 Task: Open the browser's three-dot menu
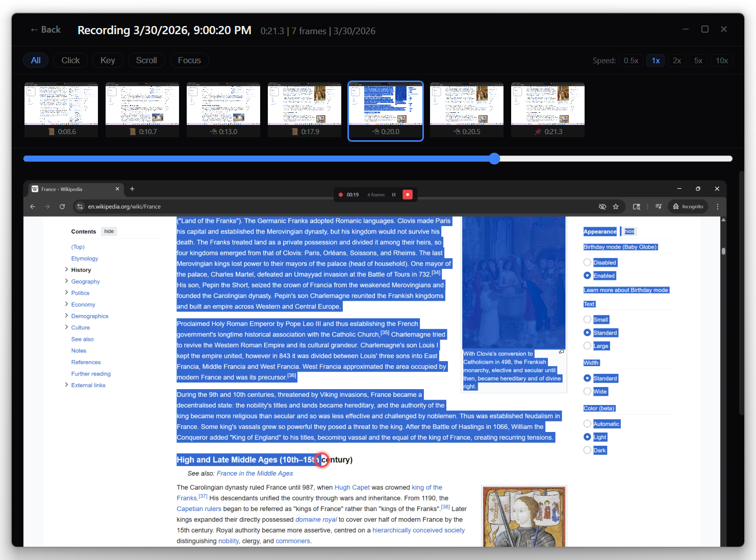coord(718,207)
